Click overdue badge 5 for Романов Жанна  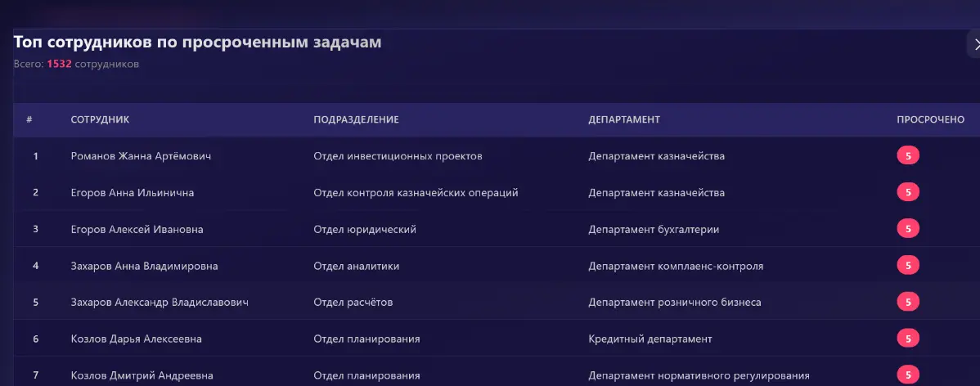coord(907,156)
